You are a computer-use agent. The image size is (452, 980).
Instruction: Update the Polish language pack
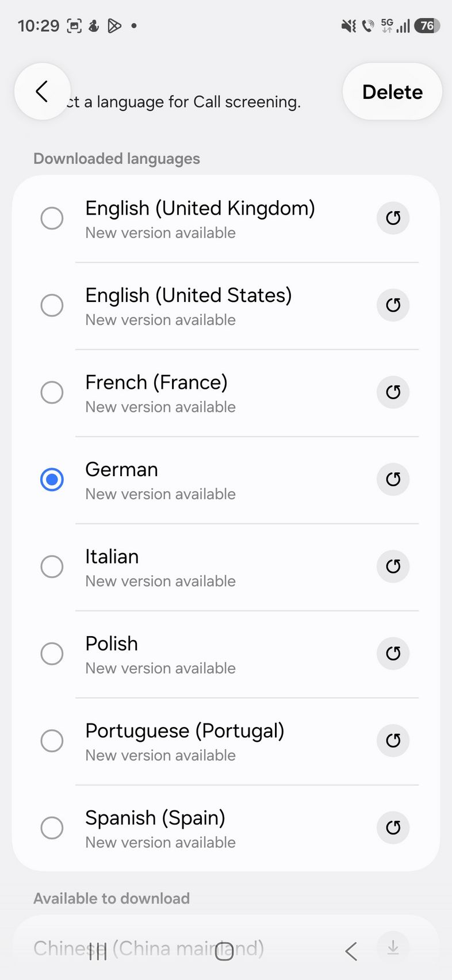393,653
